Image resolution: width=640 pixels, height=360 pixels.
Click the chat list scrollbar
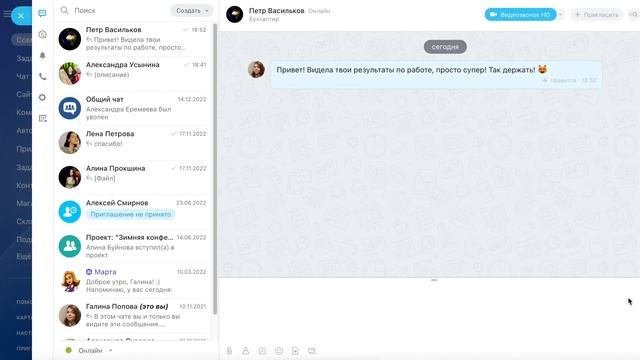[x=215, y=169]
